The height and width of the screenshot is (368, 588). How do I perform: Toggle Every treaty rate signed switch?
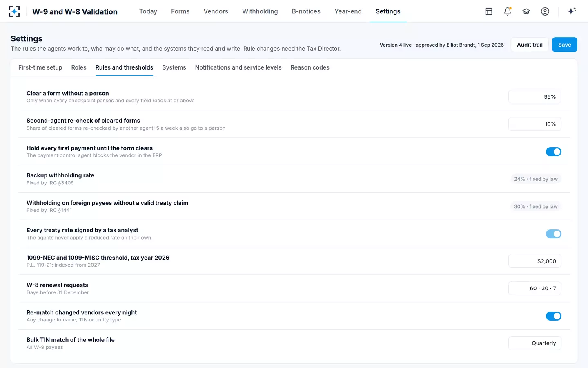coord(554,234)
